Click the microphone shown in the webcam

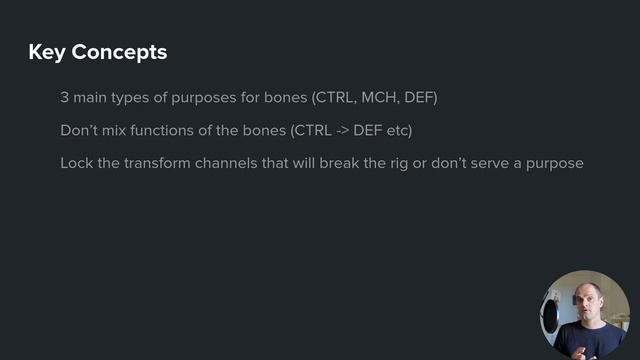click(551, 315)
